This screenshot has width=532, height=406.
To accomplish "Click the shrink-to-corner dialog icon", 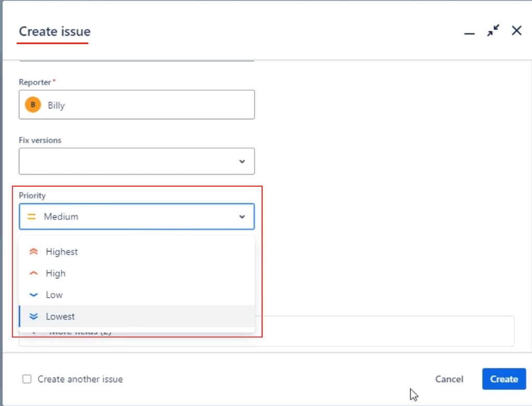I will pyautogui.click(x=492, y=31).
